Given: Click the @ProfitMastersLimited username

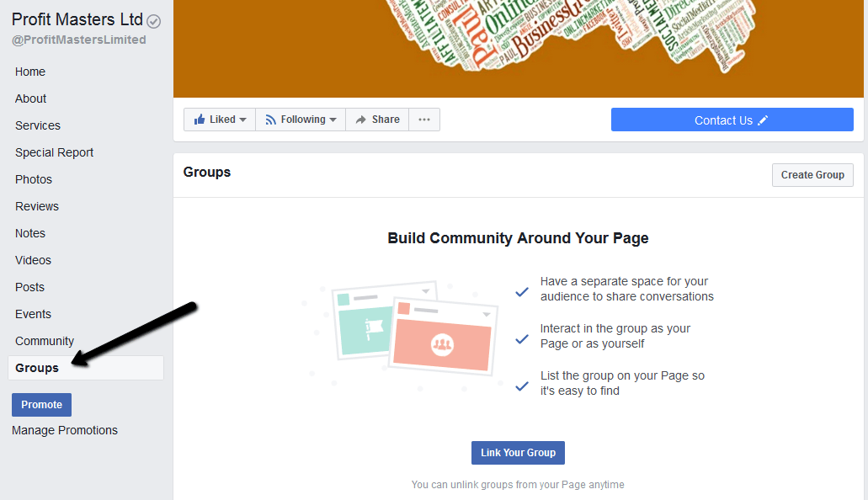Looking at the screenshot, I should (x=79, y=40).
